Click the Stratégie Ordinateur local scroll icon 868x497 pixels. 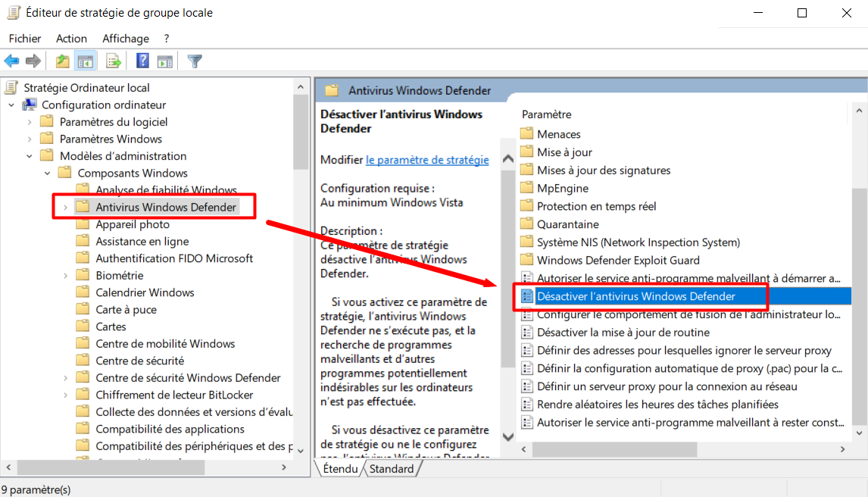pos(11,87)
